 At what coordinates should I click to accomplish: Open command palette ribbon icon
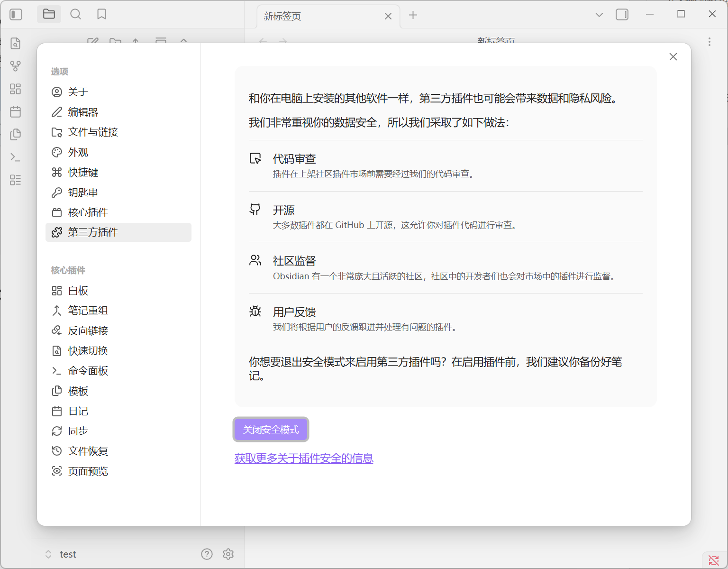(x=16, y=157)
